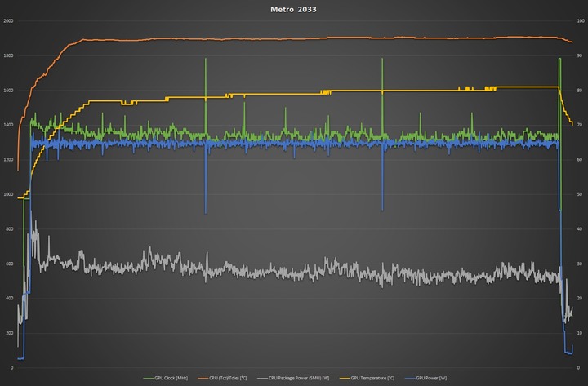Click the right axis value '90'

click(580, 55)
